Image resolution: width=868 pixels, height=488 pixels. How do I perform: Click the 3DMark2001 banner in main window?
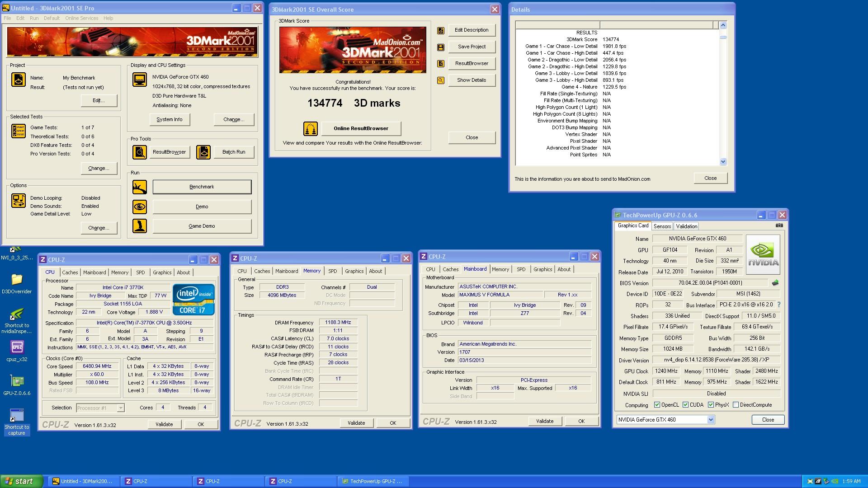point(132,42)
